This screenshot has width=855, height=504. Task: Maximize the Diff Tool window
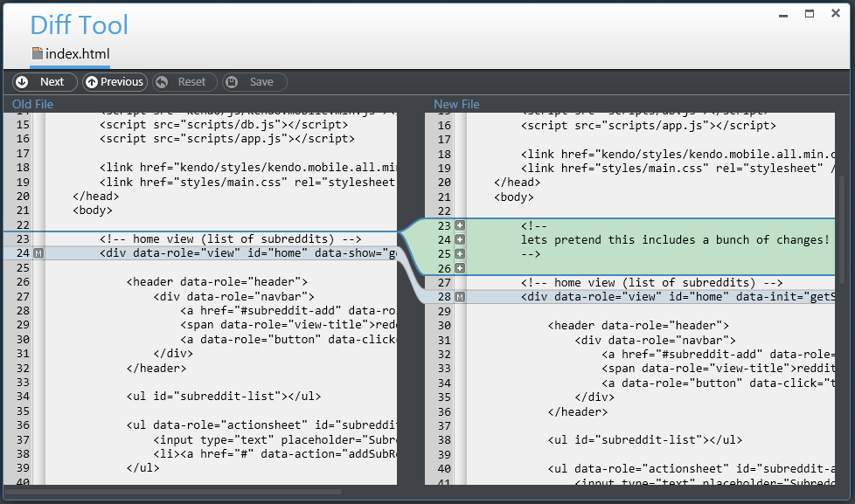point(810,14)
